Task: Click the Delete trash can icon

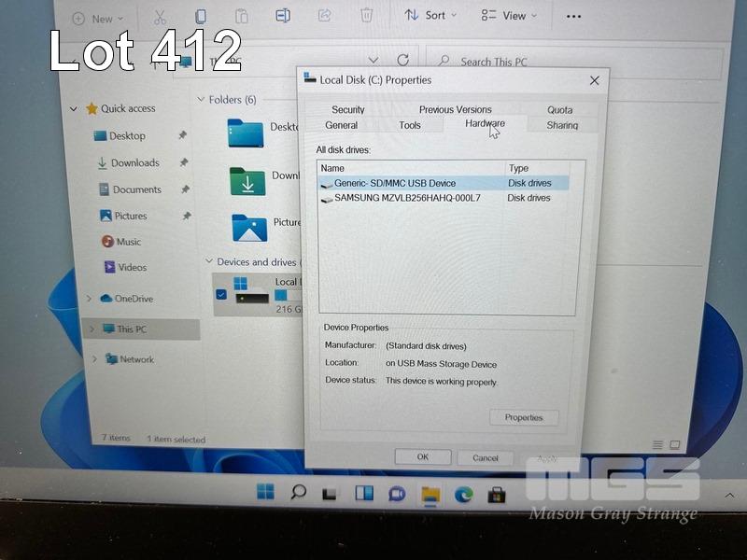Action: click(367, 16)
